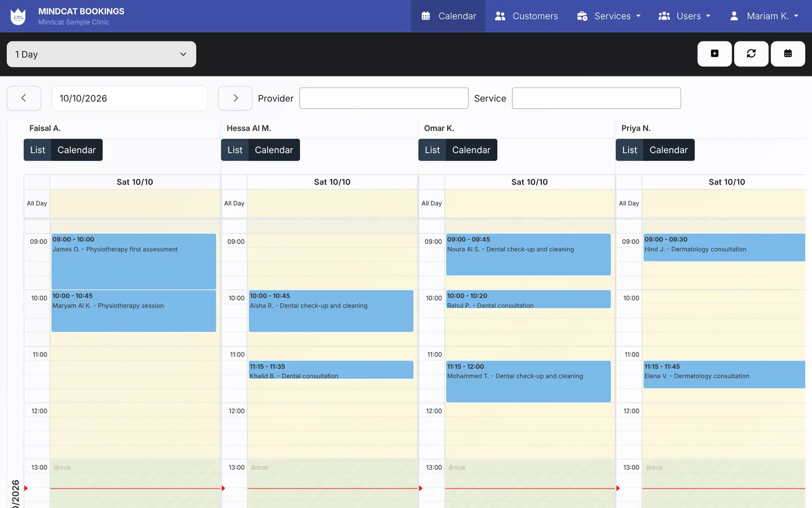Open the 1 Day view selector
The image size is (812, 508).
(101, 54)
